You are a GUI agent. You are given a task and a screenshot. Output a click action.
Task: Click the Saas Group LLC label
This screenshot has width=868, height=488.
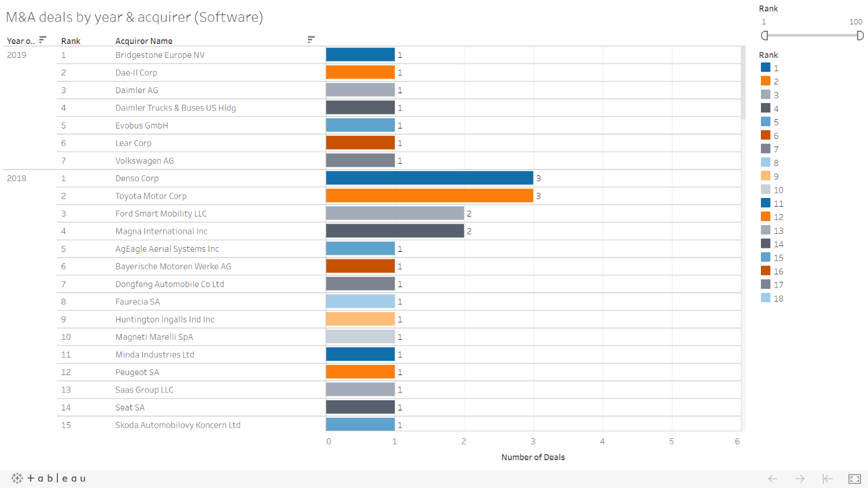pyautogui.click(x=144, y=390)
